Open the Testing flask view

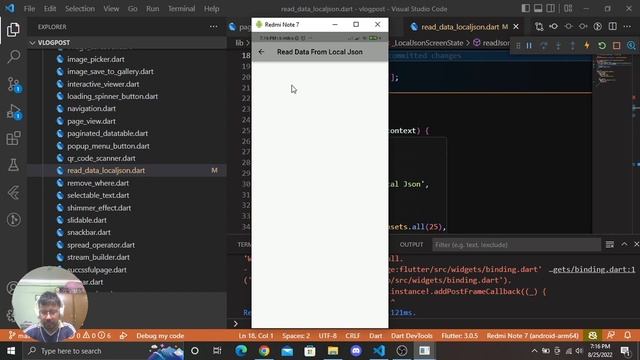[13, 165]
